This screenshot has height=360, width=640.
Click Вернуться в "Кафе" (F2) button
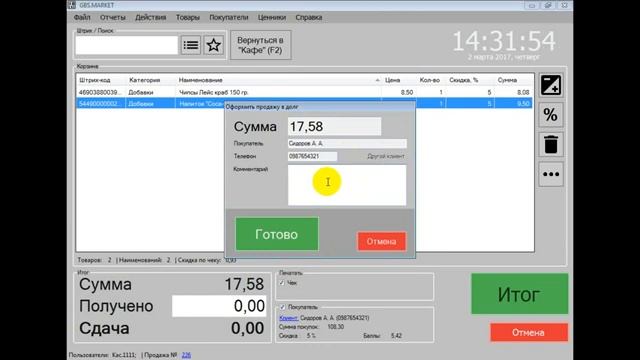260,45
